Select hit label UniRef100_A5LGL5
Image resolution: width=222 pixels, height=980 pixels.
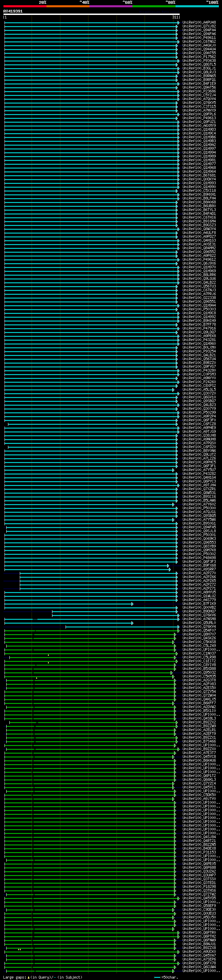coord(199,390)
